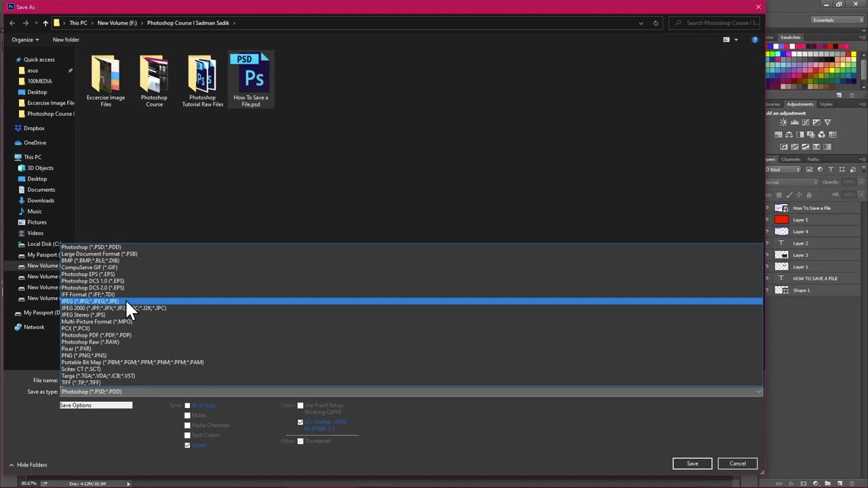Screen dimensions: 868x488
Task: Go forward in the Save As dialog
Action: [x=26, y=23]
